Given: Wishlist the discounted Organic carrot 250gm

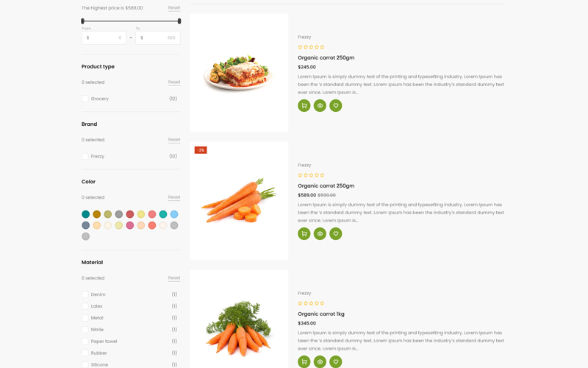Looking at the screenshot, I should tap(336, 234).
